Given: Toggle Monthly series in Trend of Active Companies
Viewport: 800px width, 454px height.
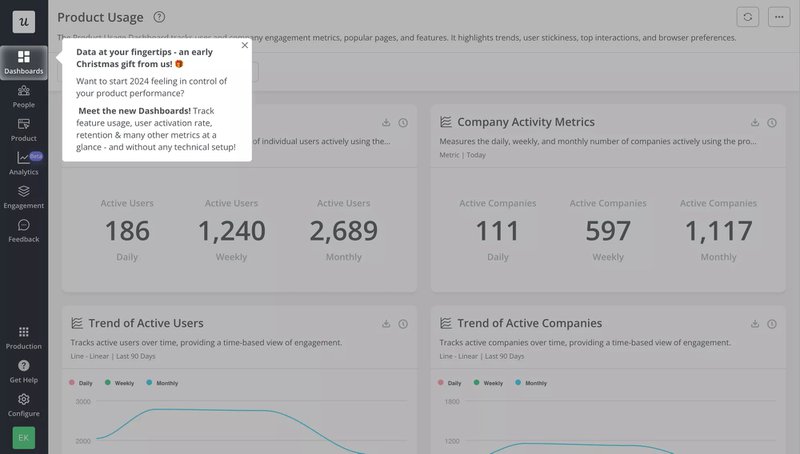Looking at the screenshot, I should [x=530, y=383].
